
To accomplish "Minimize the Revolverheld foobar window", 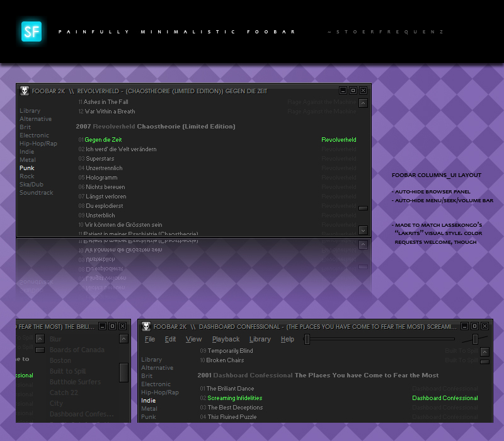I will (x=343, y=91).
